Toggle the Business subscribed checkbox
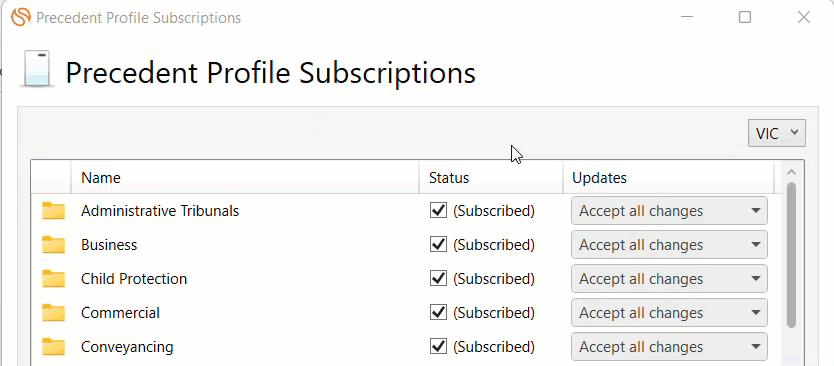This screenshot has height=366, width=834. [438, 245]
